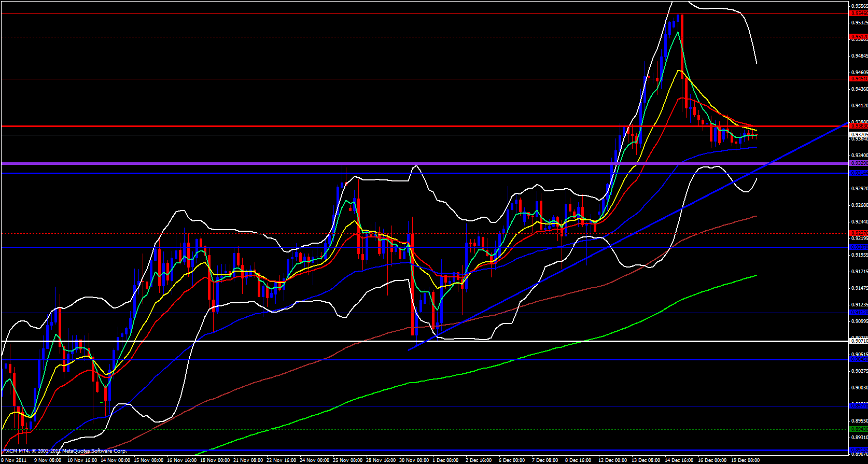Select the 19 Dec 08:00 time label
The height and width of the screenshot is (464, 868).
[x=745, y=460]
